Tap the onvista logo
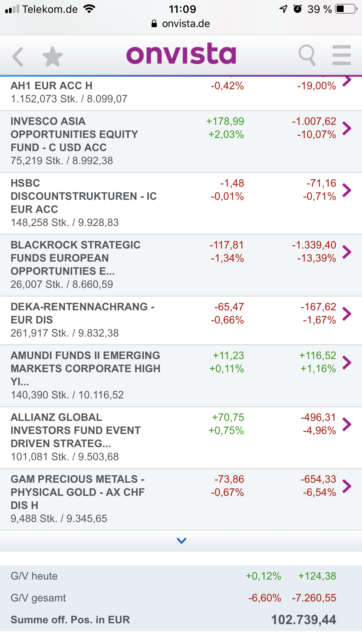The image size is (362, 644). [x=181, y=54]
